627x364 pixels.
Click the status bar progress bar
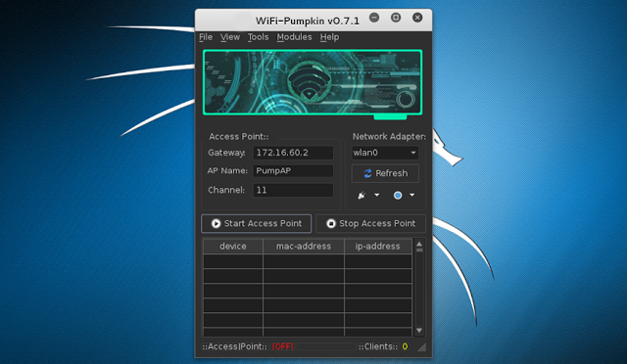click(x=326, y=346)
